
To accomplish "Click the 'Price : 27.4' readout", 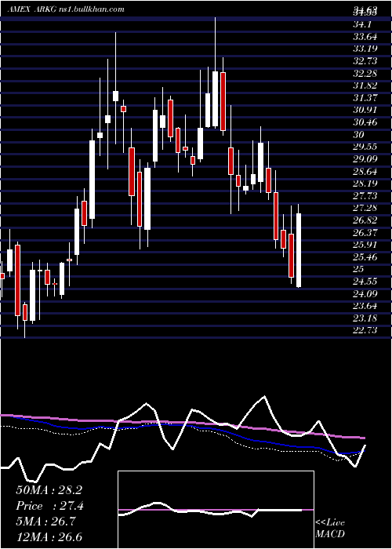I will [x=49, y=506].
